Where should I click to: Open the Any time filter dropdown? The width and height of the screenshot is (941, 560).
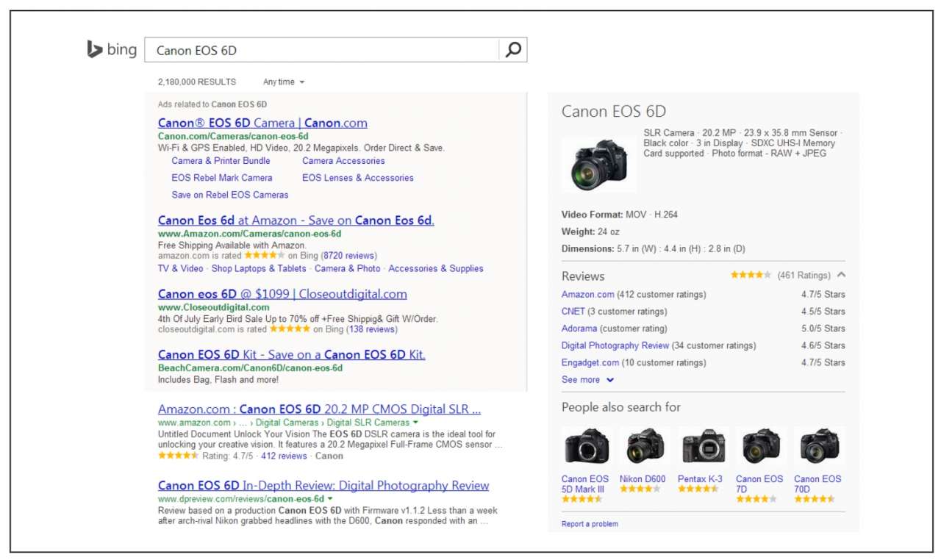pyautogui.click(x=284, y=82)
